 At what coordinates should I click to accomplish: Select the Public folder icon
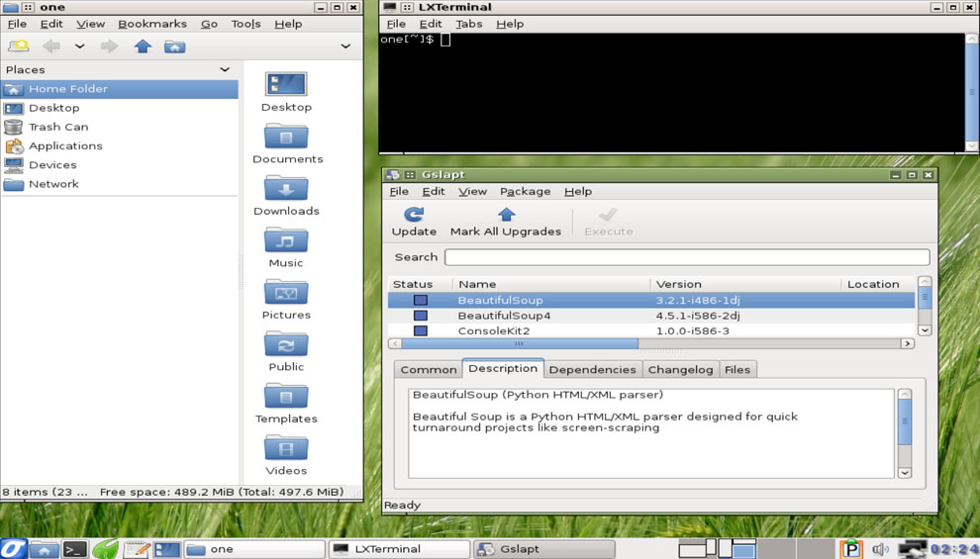pos(286,343)
